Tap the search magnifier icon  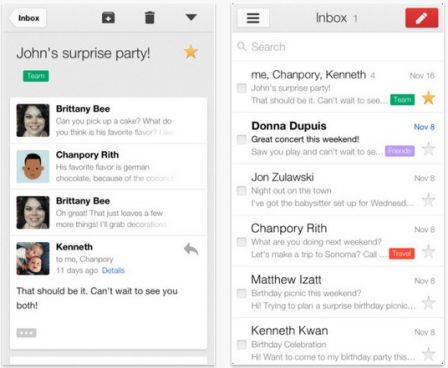coord(242,46)
